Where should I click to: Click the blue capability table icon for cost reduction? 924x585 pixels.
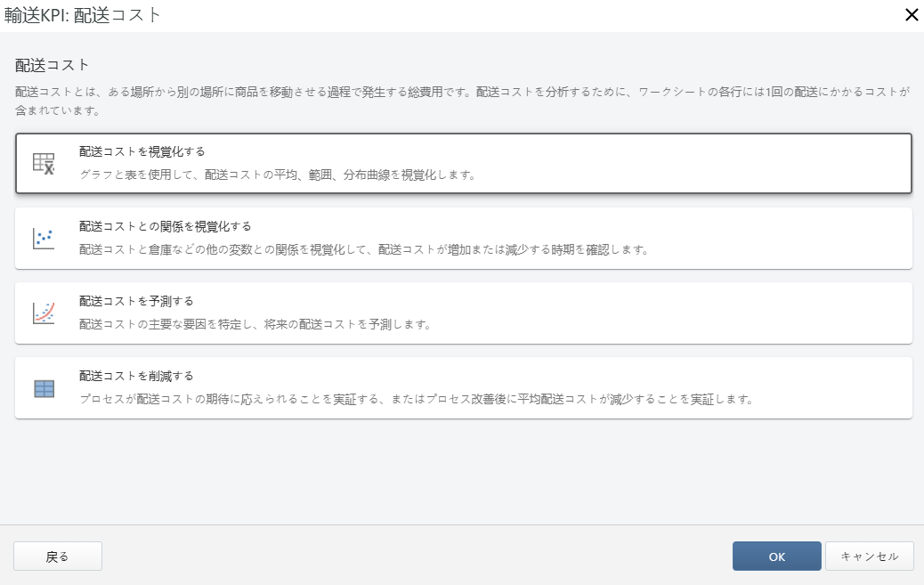43,388
